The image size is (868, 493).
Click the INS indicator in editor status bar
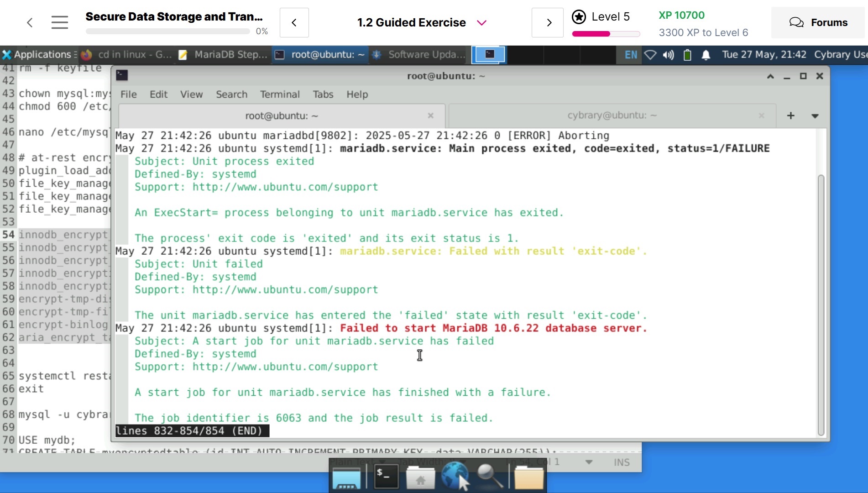pos(622,462)
